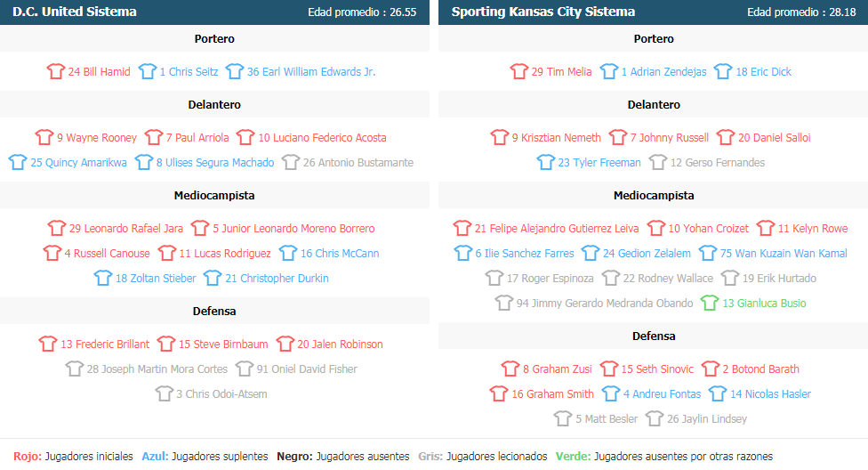
Task: Click the blue jersey icon next to Zoltan Stieber
Action: coord(103,278)
